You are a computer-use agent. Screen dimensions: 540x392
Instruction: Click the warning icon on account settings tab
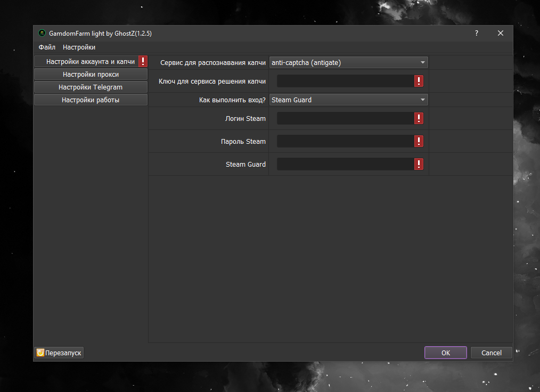tap(143, 61)
